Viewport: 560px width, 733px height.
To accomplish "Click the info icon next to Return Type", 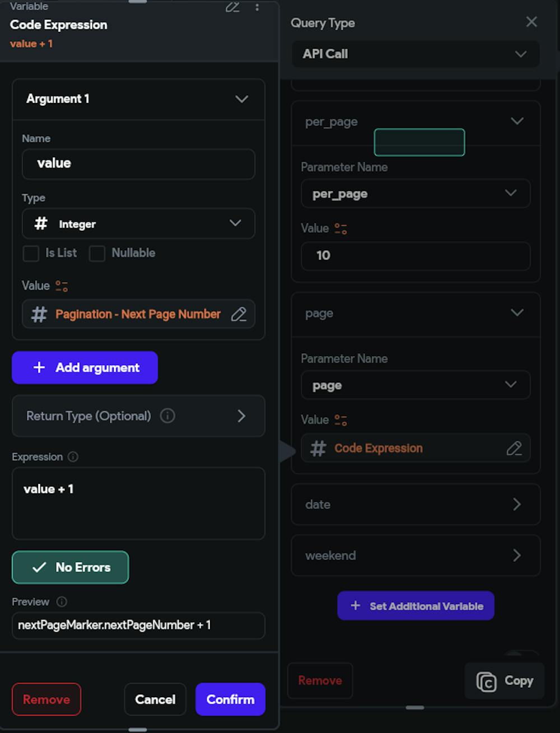I will coord(167,416).
